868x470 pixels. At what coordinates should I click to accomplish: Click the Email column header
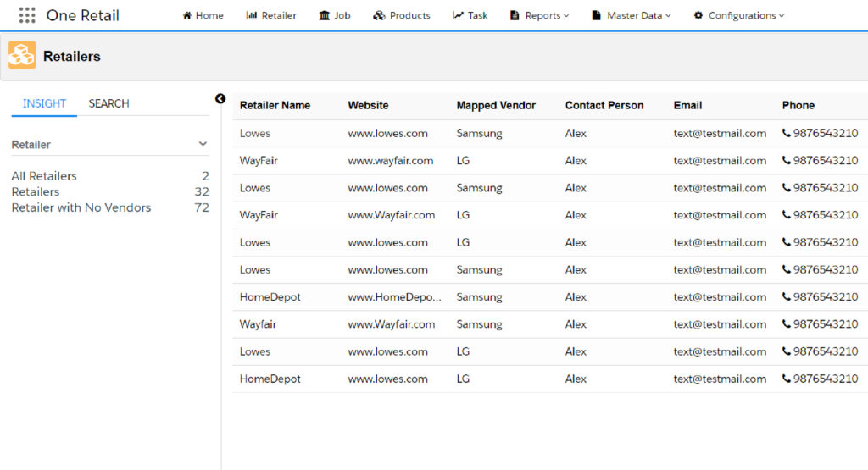click(687, 105)
